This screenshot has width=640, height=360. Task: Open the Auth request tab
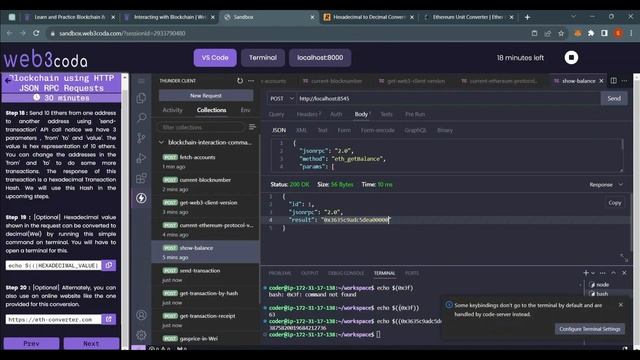point(336,114)
